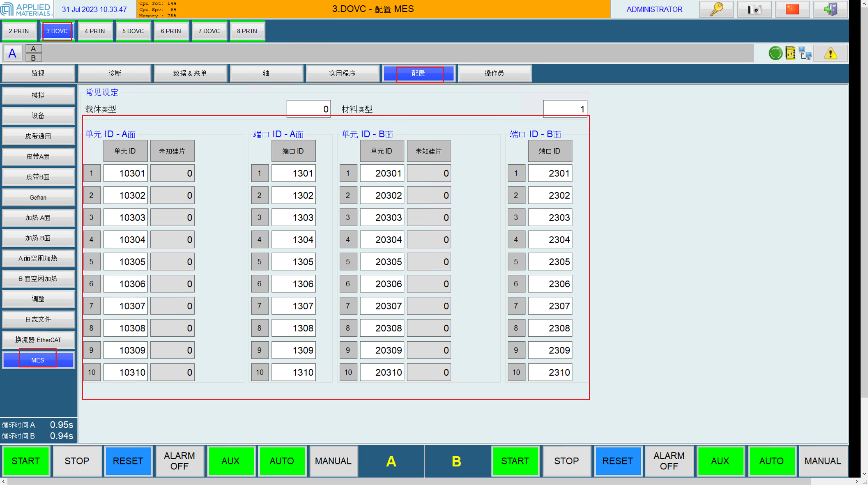Click the green emergency stop status icon
The image size is (868, 485).
tap(775, 54)
